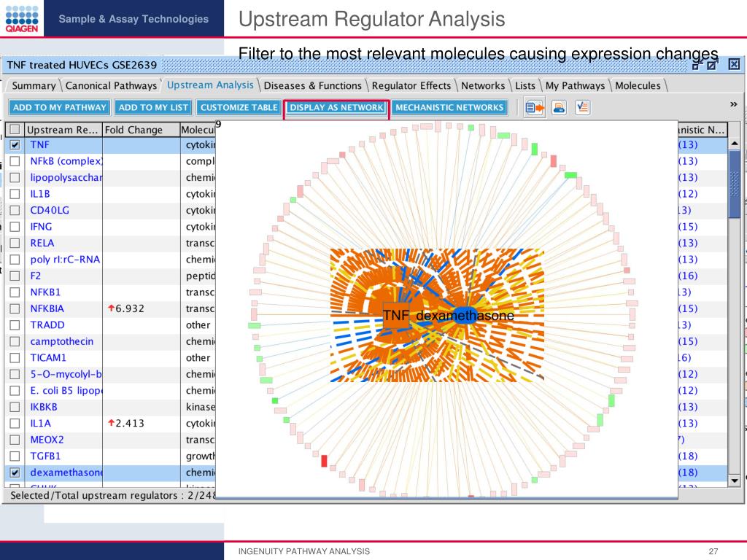Open the 5-O-mycolyl regulator link
747x560 pixels.
66,374
